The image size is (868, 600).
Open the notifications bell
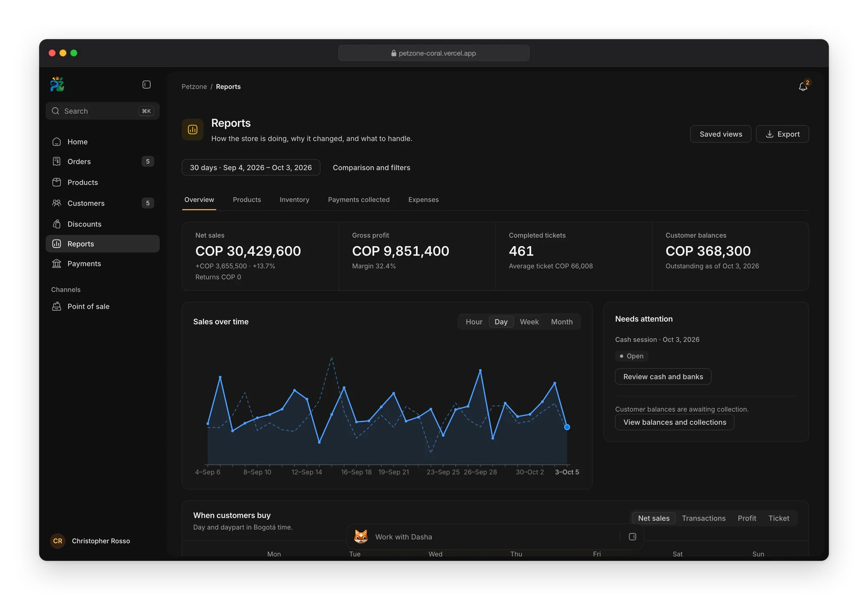click(x=803, y=87)
